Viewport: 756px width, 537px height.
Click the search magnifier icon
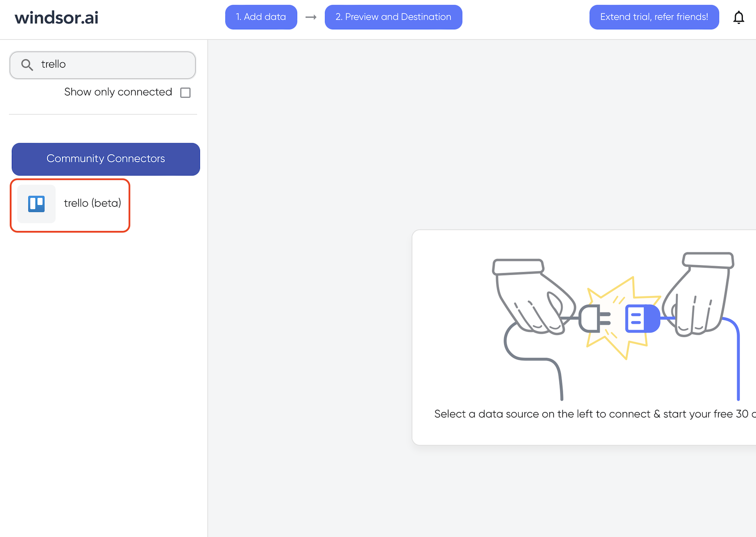click(27, 65)
